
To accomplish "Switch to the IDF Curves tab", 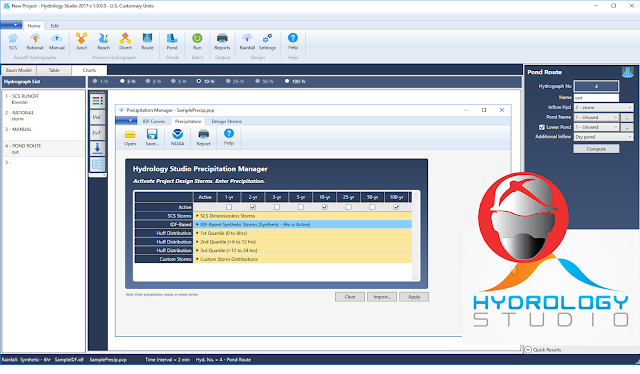I will point(153,121).
